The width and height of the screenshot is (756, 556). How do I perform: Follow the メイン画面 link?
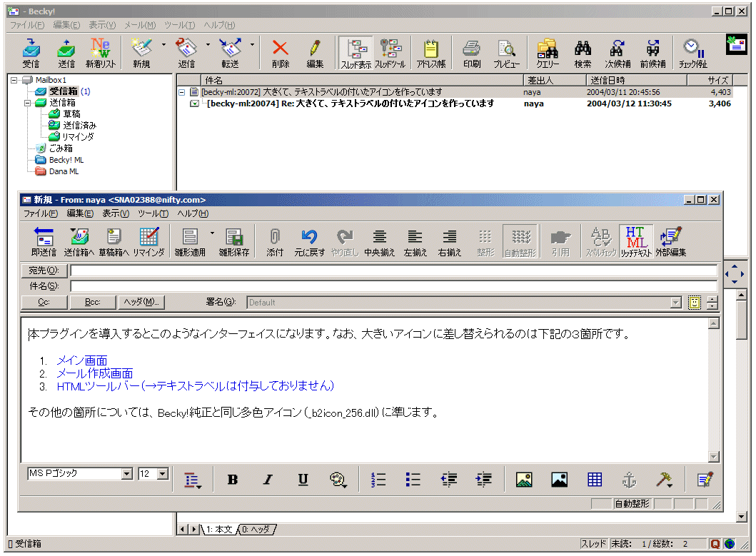tap(82, 360)
